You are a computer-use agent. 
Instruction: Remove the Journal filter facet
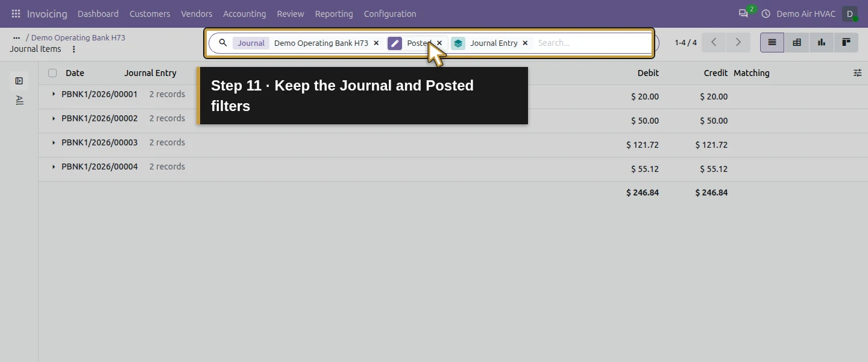point(376,43)
